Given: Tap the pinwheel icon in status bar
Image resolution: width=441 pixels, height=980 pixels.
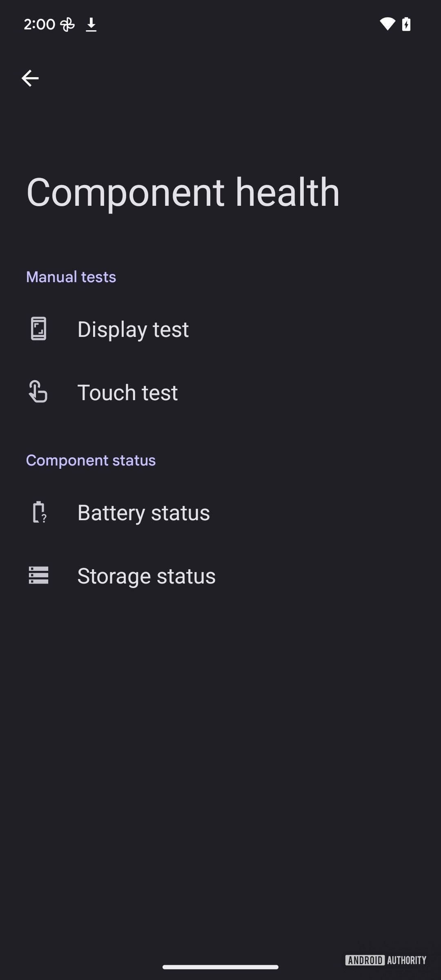Looking at the screenshot, I should coord(67,24).
